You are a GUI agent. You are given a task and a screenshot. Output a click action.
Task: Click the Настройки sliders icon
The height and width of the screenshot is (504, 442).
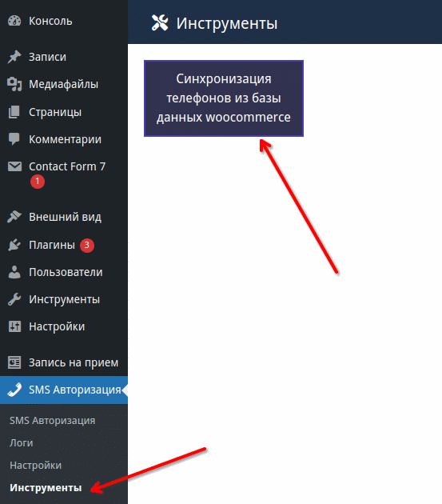point(14,326)
